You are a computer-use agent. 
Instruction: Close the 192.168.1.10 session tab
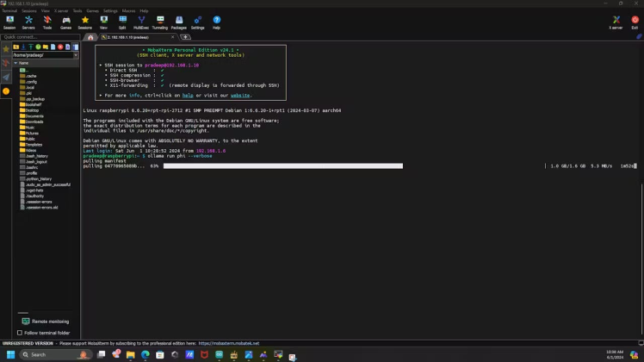pyautogui.click(x=172, y=37)
